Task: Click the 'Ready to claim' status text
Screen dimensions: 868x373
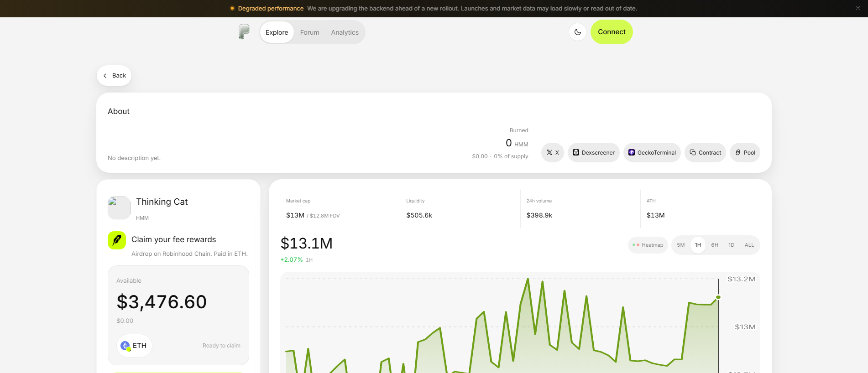Action: [x=221, y=346]
